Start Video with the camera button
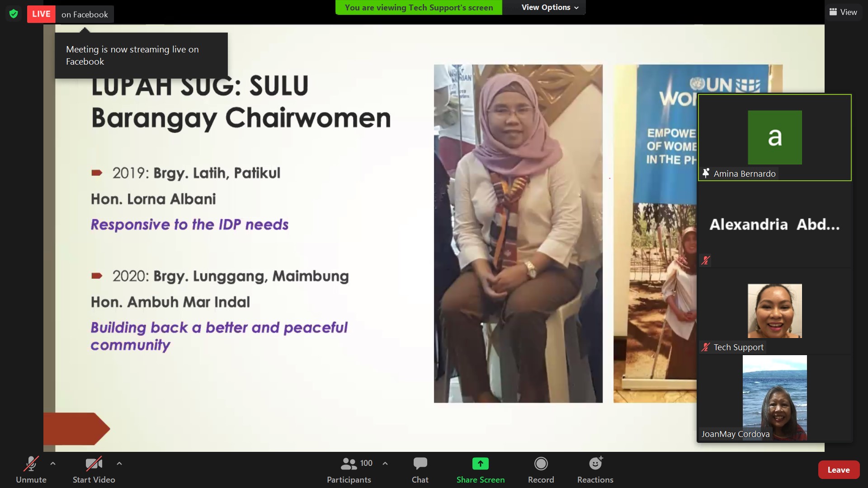Viewport: 868px width, 488px height. [94, 470]
